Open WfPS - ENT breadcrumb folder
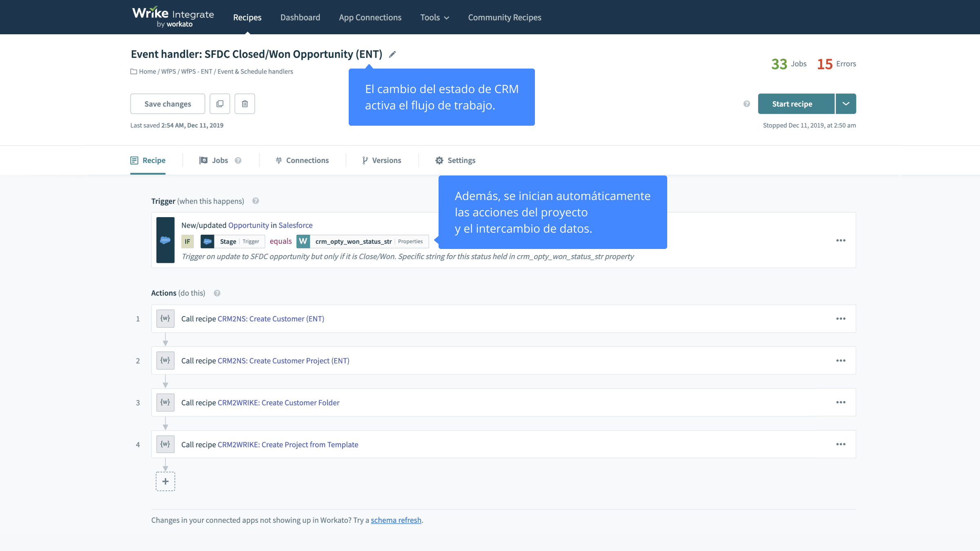This screenshot has height=551, width=980. click(x=197, y=71)
